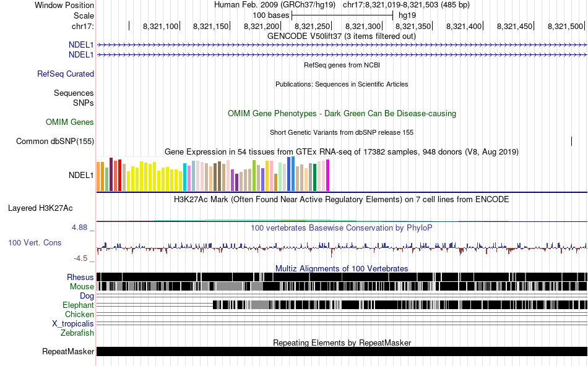Click the PhyloP Basewise Conservation title
The height and width of the screenshot is (366, 588).
(342, 228)
